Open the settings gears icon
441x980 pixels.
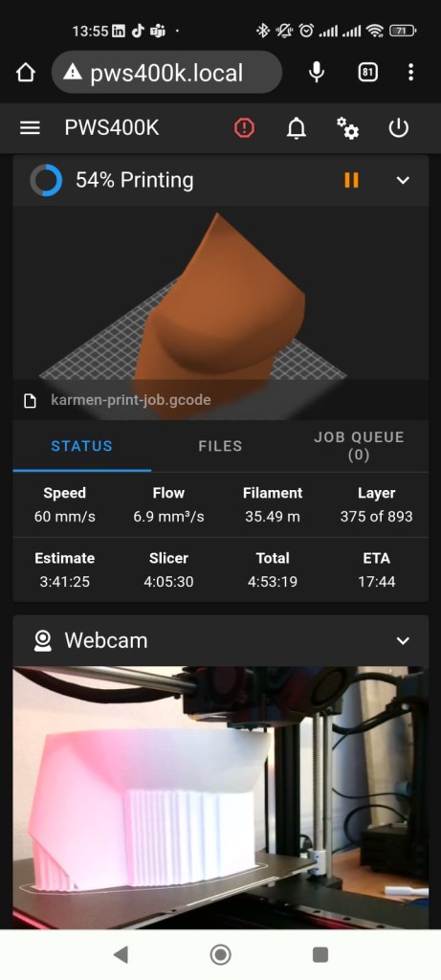tap(347, 128)
